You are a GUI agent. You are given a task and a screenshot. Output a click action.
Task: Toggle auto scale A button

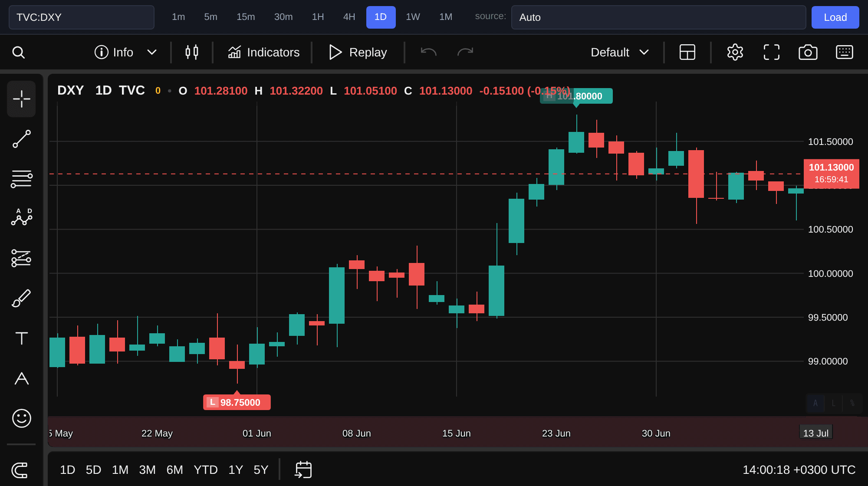click(x=815, y=403)
